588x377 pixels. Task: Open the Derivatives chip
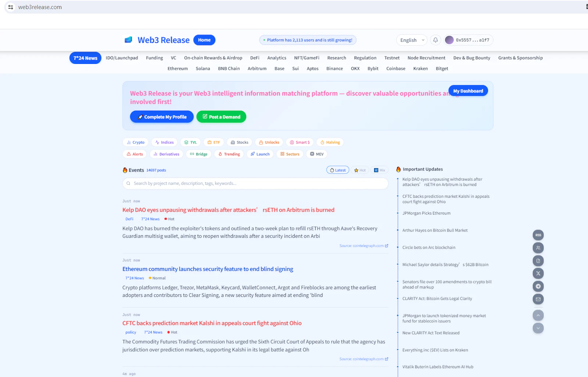click(x=166, y=154)
